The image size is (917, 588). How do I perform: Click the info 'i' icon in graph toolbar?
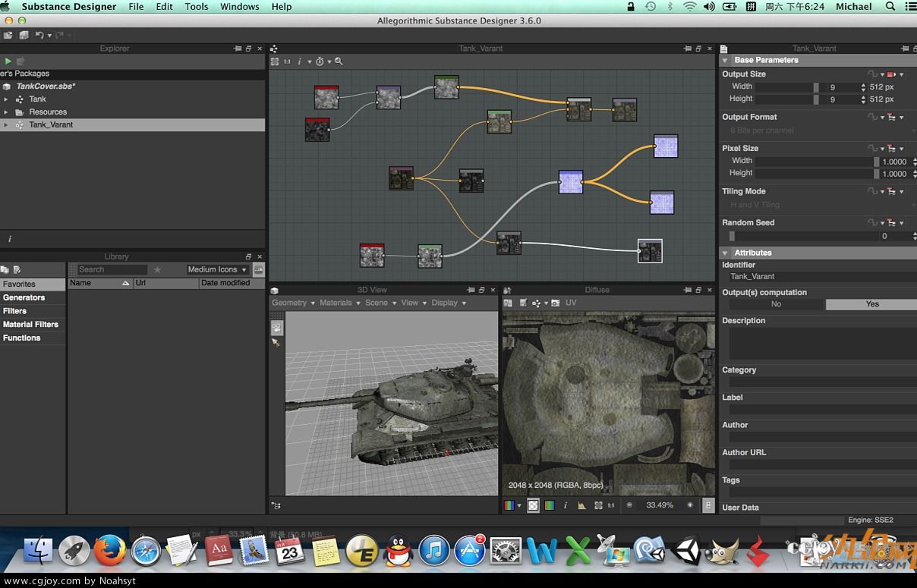[x=299, y=61]
